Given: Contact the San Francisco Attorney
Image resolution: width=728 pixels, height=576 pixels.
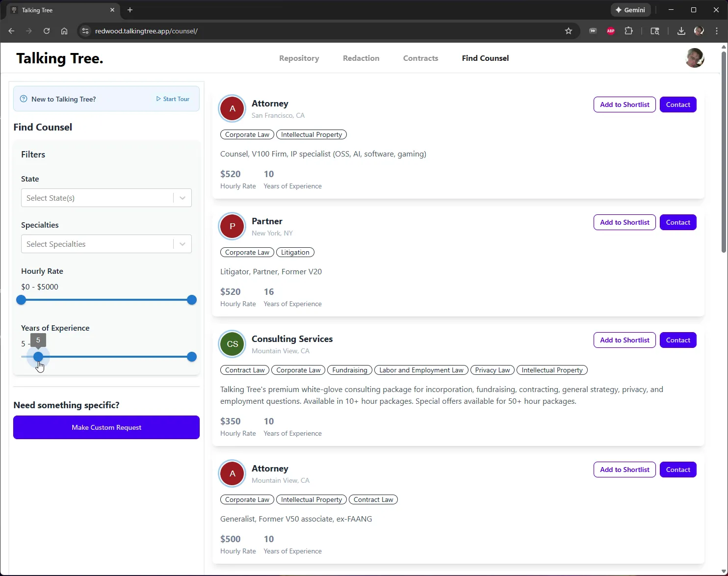Looking at the screenshot, I should point(678,105).
